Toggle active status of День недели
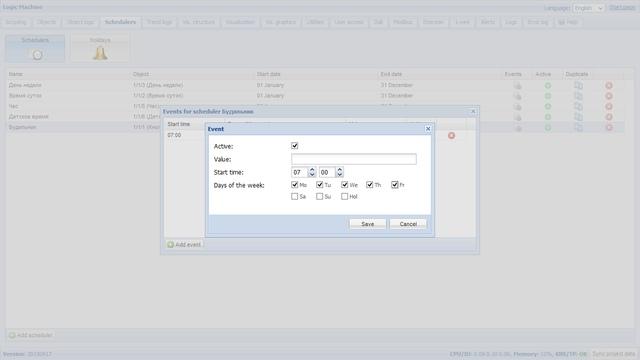Image resolution: width=640 pixels, height=360 pixels. [548, 86]
